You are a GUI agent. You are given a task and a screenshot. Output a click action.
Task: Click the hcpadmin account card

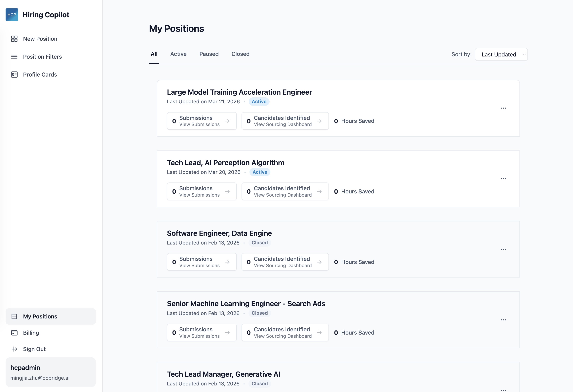(x=51, y=372)
